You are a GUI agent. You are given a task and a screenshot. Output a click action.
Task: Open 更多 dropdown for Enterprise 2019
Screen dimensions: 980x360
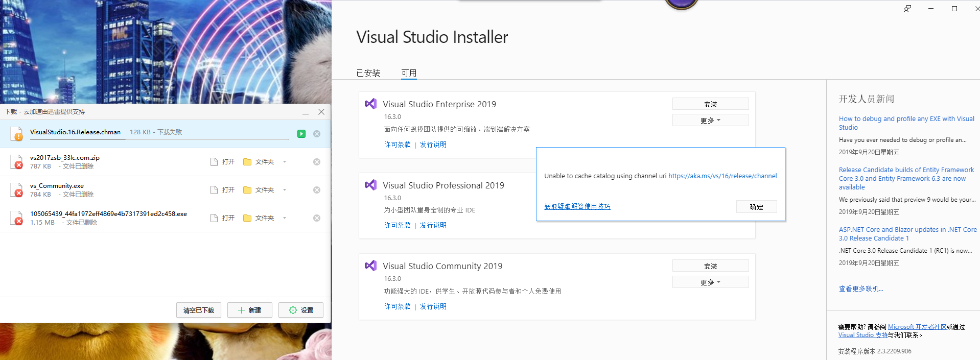[711, 120]
